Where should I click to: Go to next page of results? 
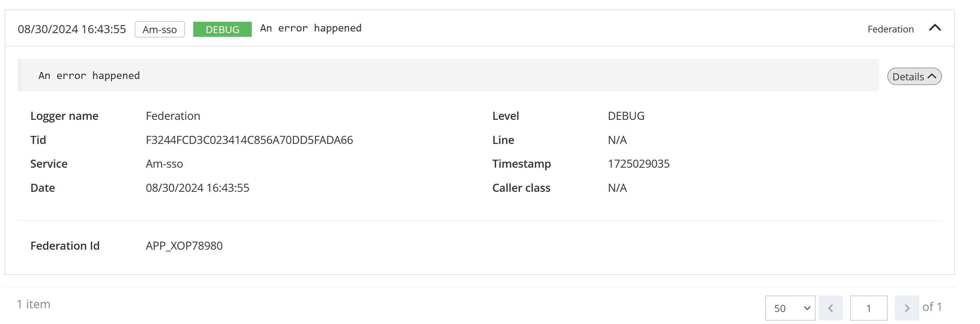pyautogui.click(x=906, y=308)
